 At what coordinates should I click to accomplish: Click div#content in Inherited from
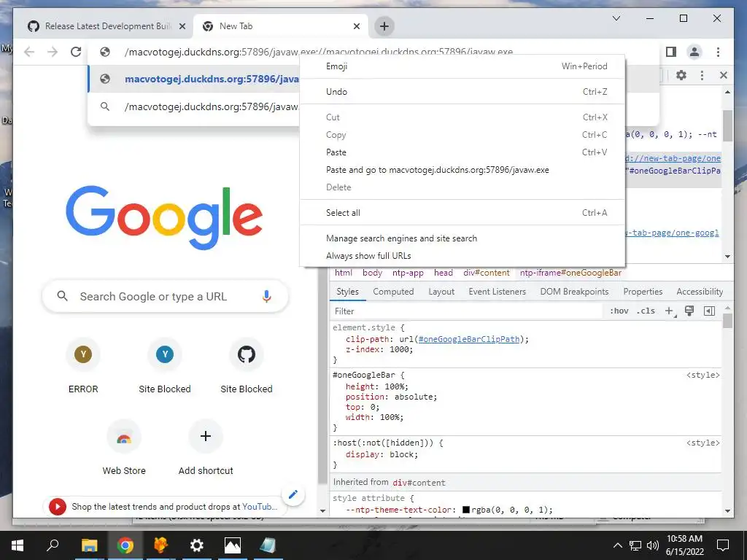[x=419, y=483]
